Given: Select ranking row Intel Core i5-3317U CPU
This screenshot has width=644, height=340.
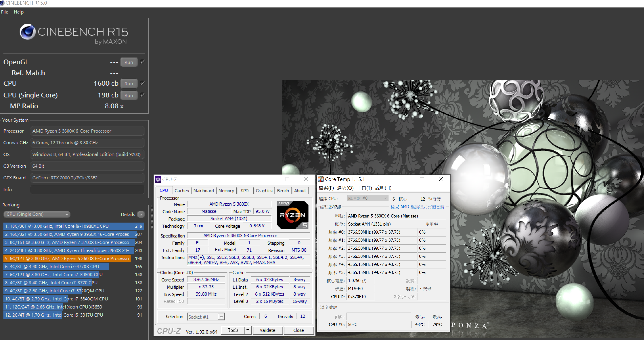Looking at the screenshot, I should coord(73,315).
